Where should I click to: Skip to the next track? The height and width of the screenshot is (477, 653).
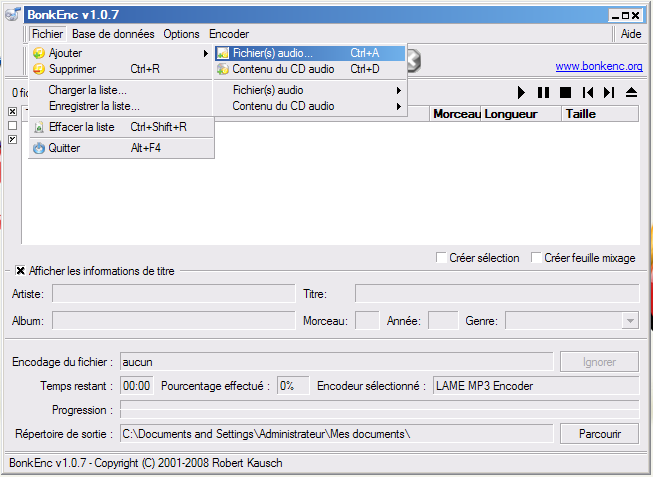pos(609,92)
